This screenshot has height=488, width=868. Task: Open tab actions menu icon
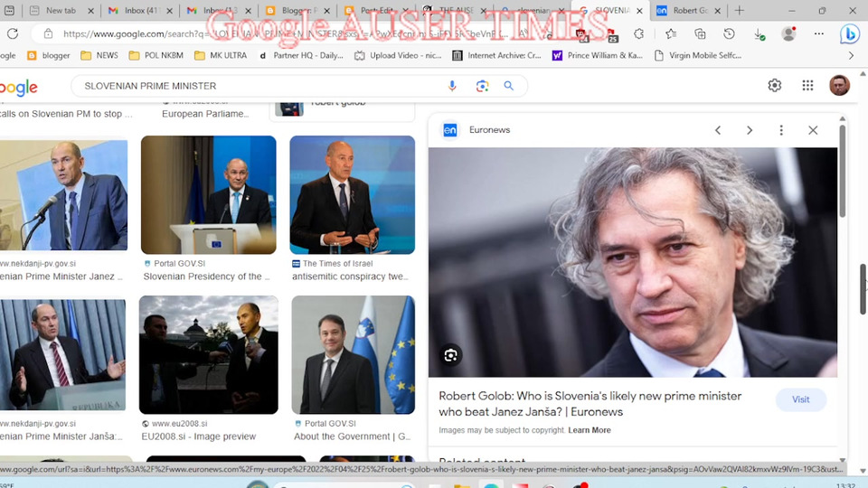click(x=9, y=10)
